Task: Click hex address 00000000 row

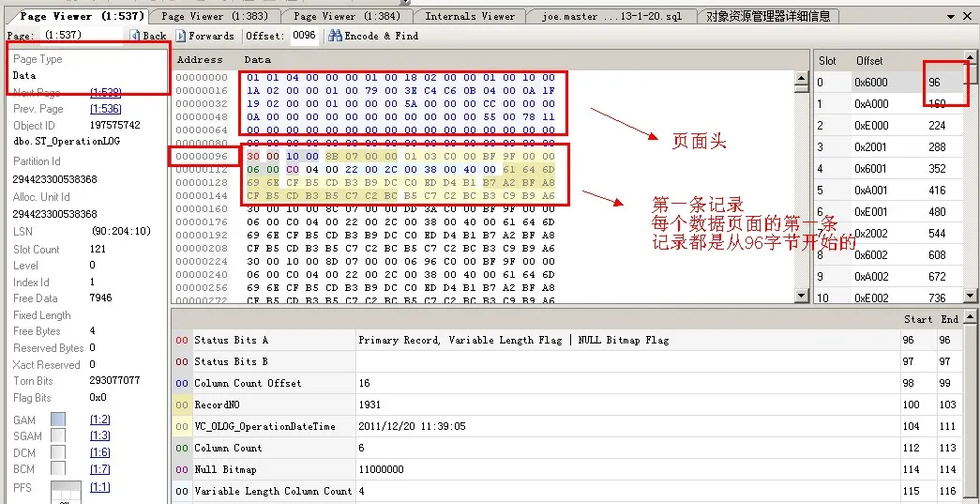Action: [x=202, y=78]
